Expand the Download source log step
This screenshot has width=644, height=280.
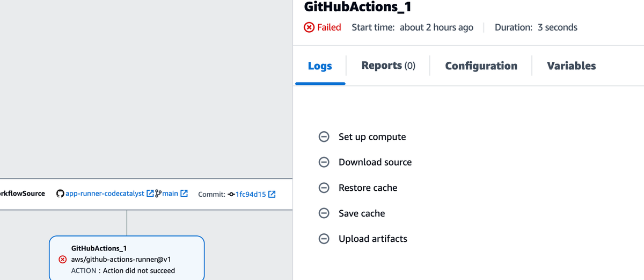tap(375, 162)
